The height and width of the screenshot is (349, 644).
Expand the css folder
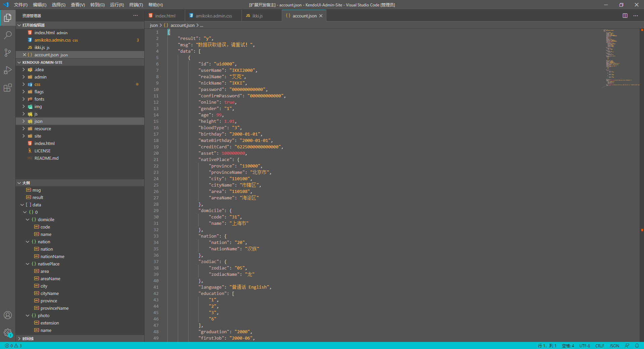click(x=80, y=84)
